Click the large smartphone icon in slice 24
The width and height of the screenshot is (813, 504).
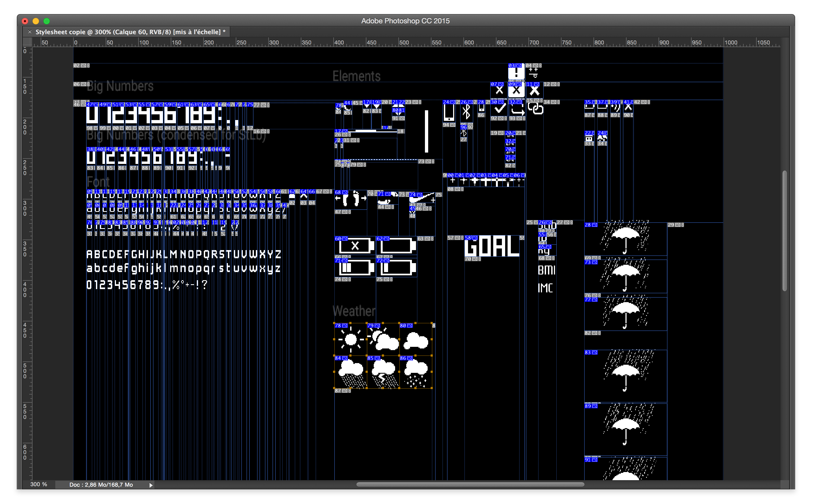pyautogui.click(x=449, y=112)
